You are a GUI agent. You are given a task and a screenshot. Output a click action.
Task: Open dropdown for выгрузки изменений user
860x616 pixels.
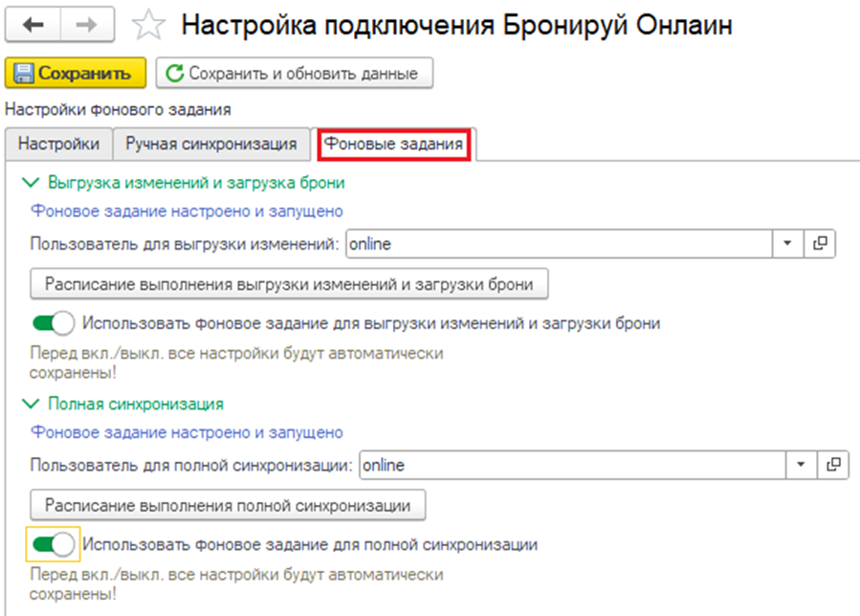(x=787, y=244)
